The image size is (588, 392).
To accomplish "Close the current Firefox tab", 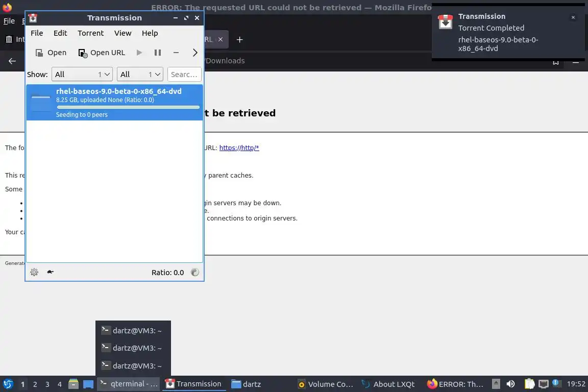I will (x=220, y=39).
